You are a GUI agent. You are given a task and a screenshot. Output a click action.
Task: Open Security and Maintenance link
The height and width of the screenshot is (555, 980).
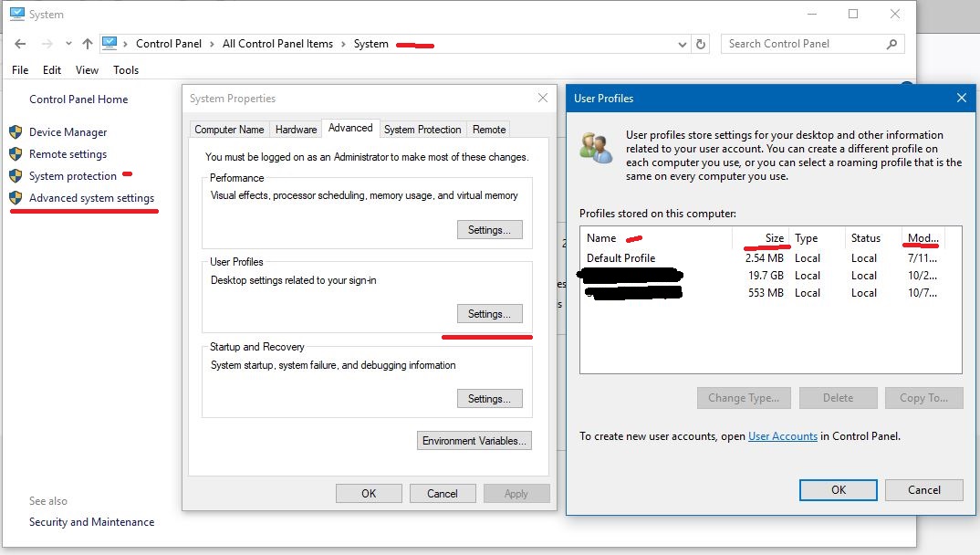point(92,522)
